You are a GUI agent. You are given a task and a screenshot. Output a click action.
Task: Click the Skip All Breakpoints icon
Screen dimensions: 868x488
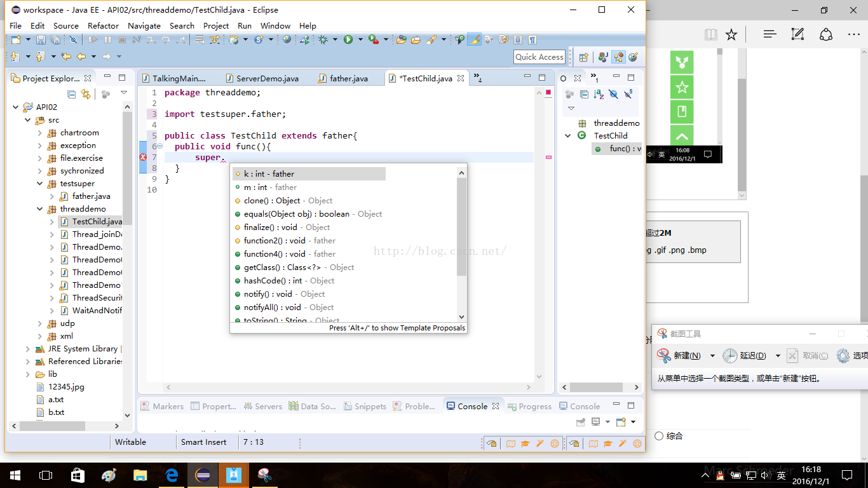73,39
